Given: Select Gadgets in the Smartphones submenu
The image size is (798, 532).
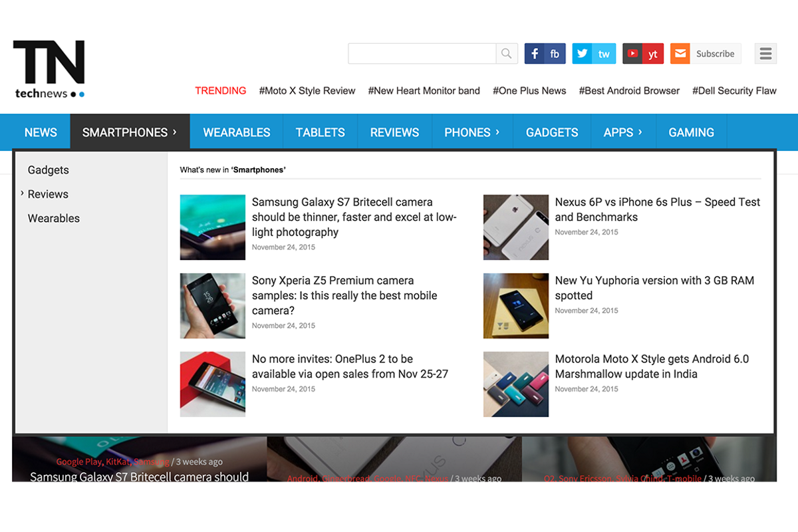Looking at the screenshot, I should [49, 170].
